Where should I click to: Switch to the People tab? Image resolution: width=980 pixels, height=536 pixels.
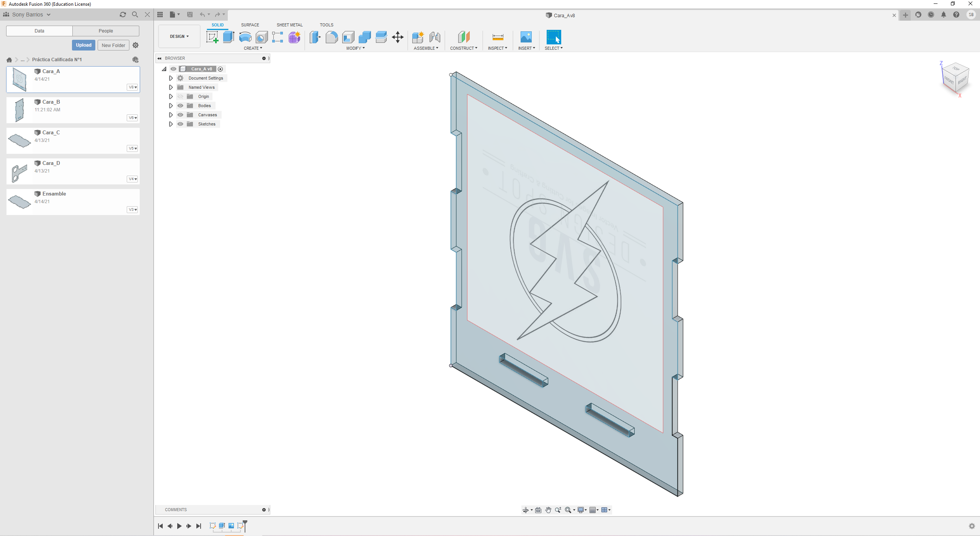click(106, 31)
